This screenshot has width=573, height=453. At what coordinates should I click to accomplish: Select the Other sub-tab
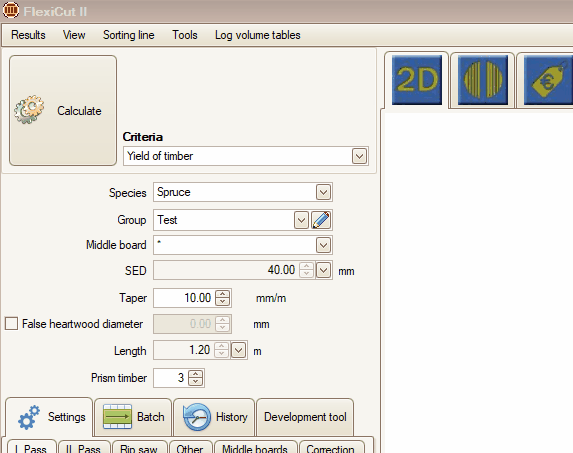(190, 448)
